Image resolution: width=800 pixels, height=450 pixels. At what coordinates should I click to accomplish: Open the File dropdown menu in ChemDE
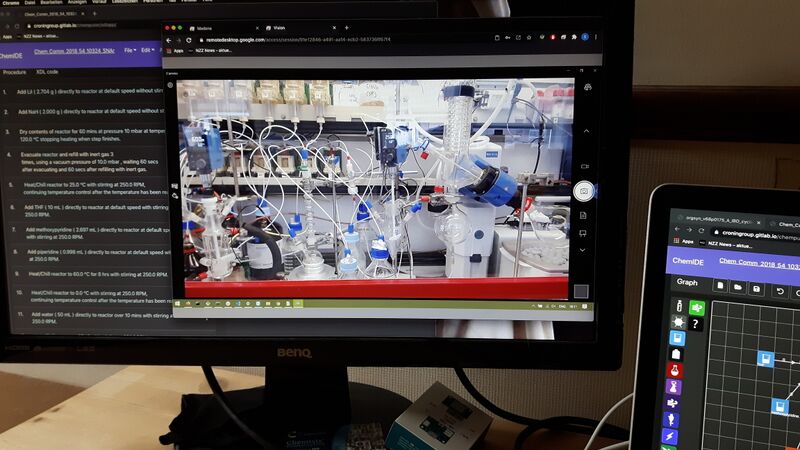(x=129, y=49)
